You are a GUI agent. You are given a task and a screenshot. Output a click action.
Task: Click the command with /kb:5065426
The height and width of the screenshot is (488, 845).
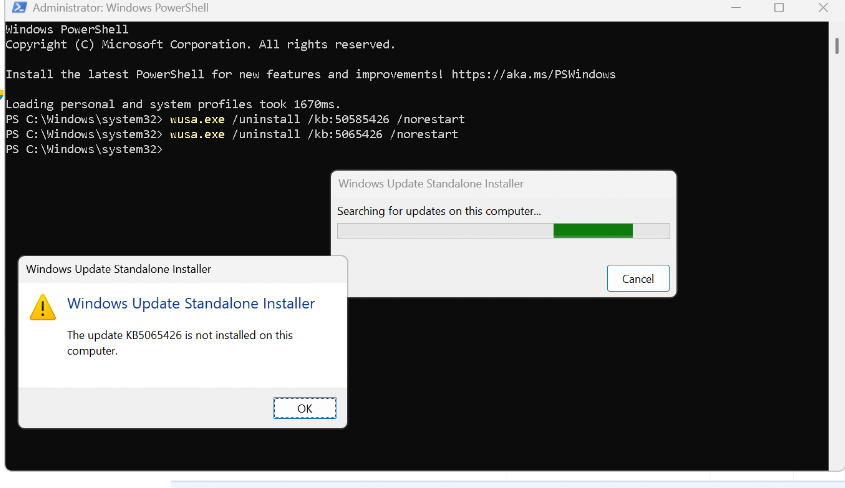point(314,134)
